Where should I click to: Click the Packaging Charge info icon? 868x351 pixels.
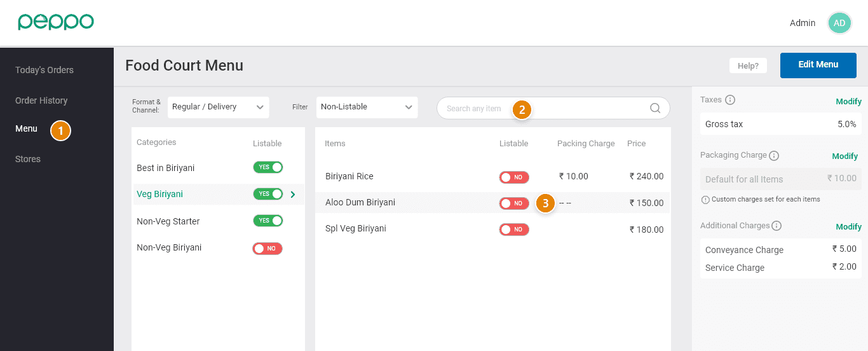[x=773, y=156]
